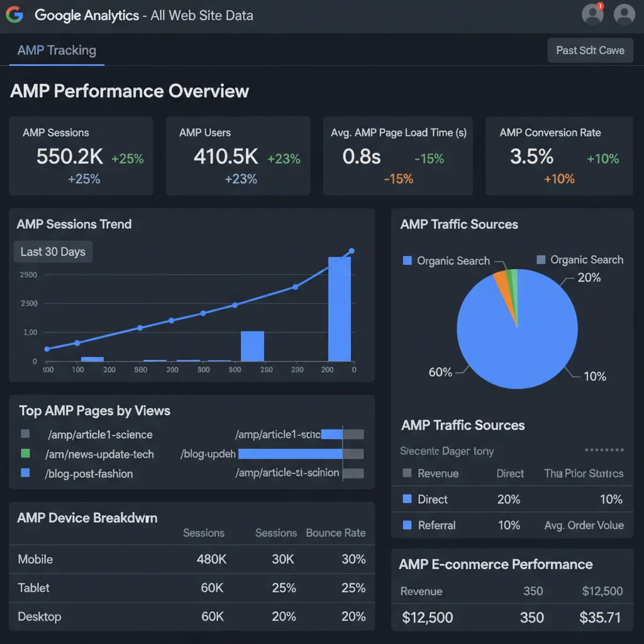Click the Revenue label in E-commerce Performance
The image size is (644, 644).
click(x=421, y=591)
